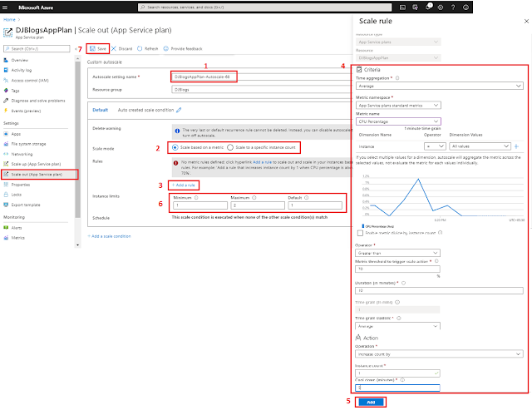Click the Minimum instance field
The image size is (532, 415).
[200, 205]
